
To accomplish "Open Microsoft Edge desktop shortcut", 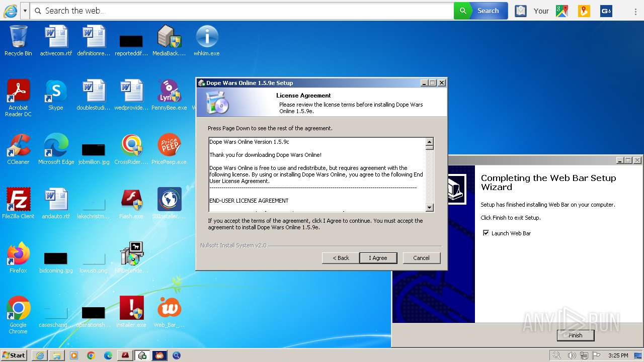I will click(x=56, y=145).
